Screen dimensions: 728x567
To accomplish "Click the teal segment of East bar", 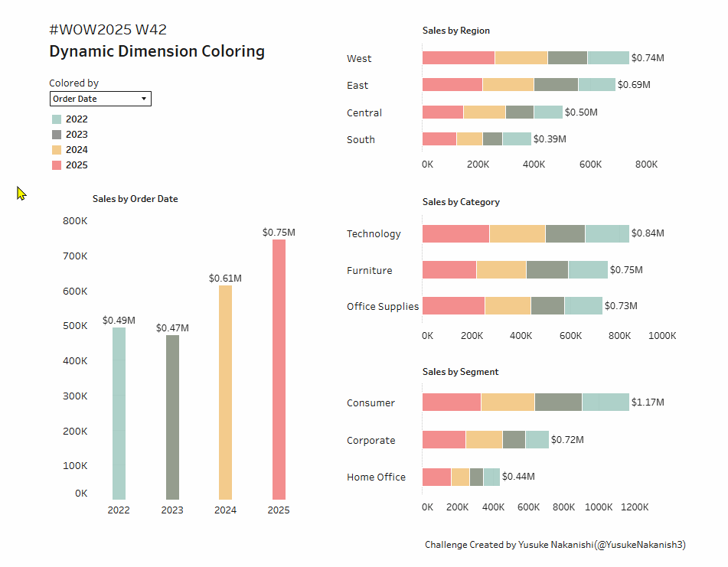I will click(x=596, y=85).
